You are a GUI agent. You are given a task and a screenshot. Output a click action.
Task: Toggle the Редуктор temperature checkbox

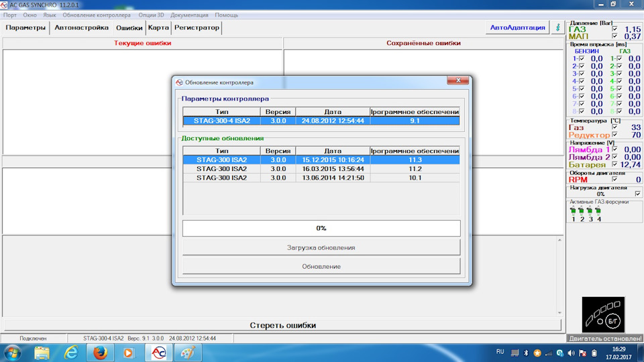pyautogui.click(x=614, y=135)
